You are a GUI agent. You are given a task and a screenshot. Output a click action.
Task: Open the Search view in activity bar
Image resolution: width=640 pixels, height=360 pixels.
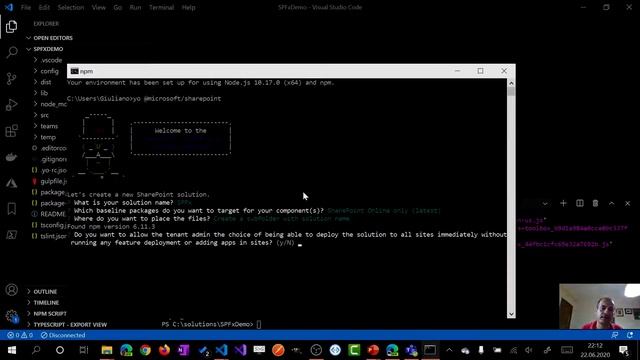pos(11,52)
